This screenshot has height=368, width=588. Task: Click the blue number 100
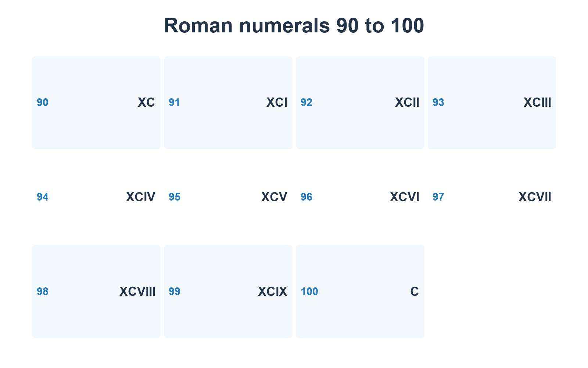click(x=309, y=292)
